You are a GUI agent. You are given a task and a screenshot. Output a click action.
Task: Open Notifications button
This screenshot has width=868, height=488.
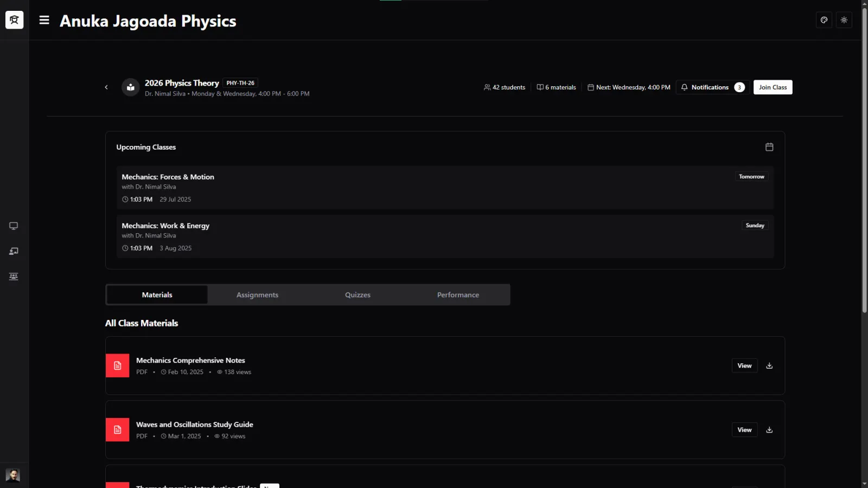[x=713, y=87]
